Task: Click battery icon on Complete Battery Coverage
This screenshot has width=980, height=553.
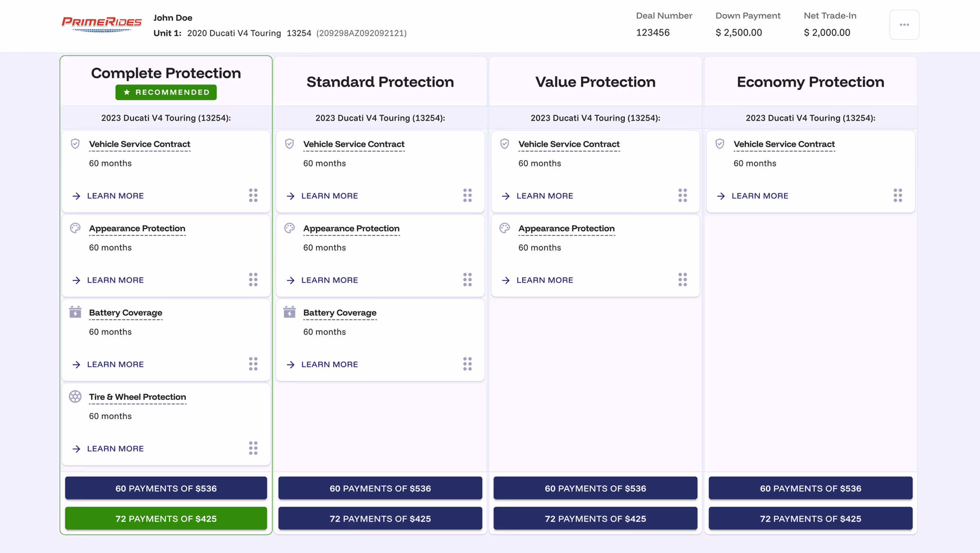Action: (x=75, y=312)
